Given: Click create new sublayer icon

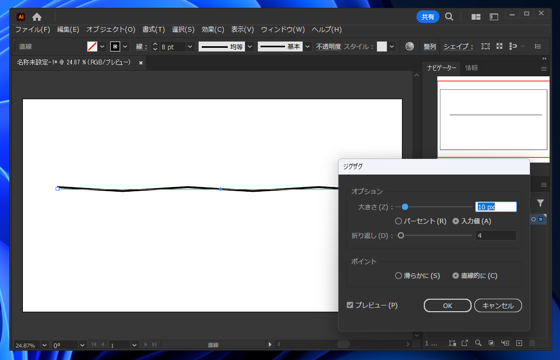Looking at the screenshot, I should click(505, 343).
